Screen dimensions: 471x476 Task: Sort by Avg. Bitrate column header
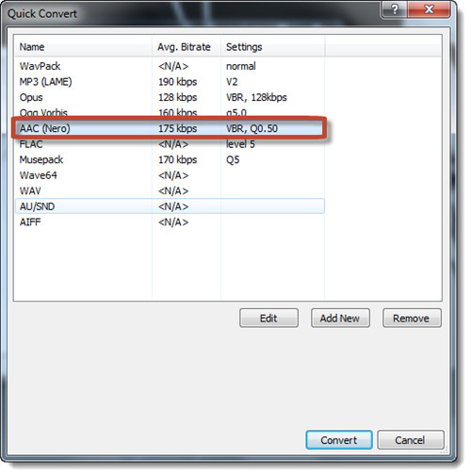pyautogui.click(x=187, y=47)
